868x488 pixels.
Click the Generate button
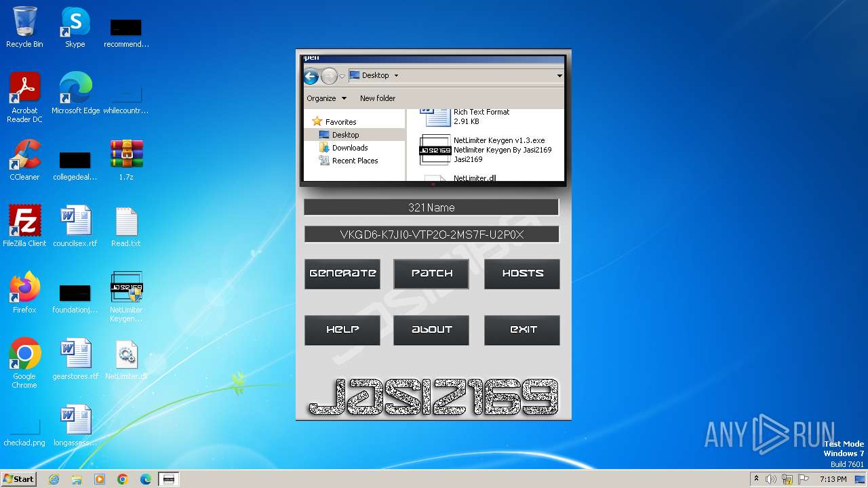342,274
